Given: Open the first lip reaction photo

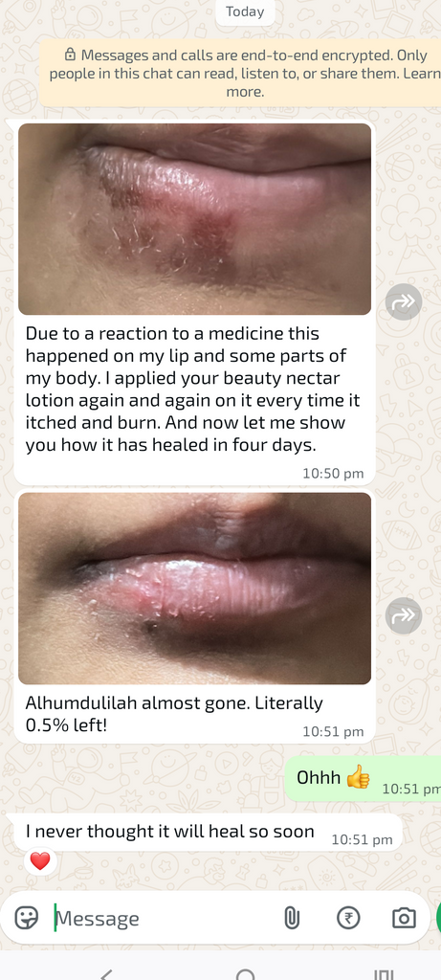Looking at the screenshot, I should (x=194, y=219).
